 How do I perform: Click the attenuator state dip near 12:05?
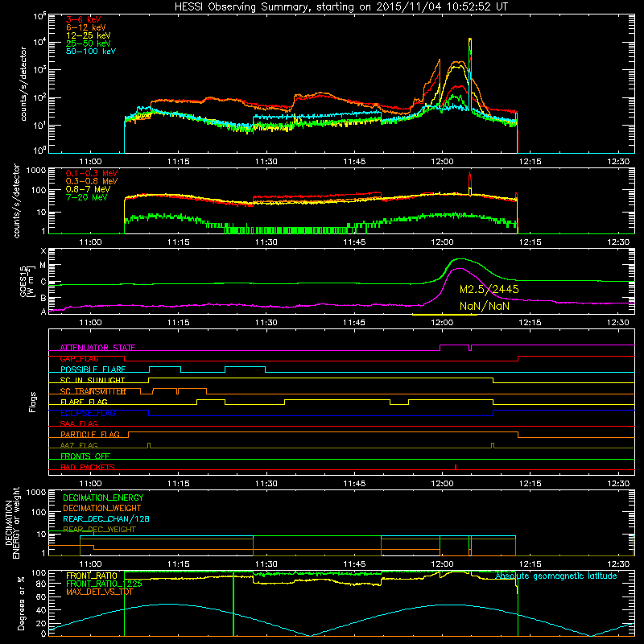tap(470, 349)
